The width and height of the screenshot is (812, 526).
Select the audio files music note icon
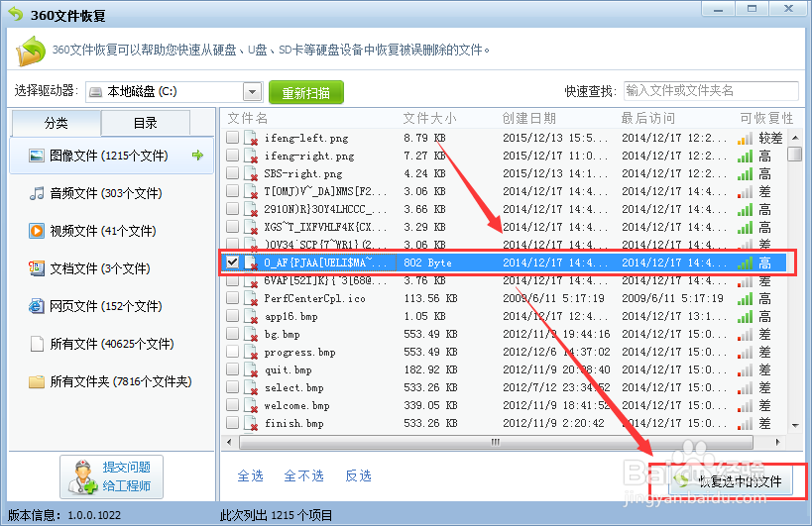point(37,193)
